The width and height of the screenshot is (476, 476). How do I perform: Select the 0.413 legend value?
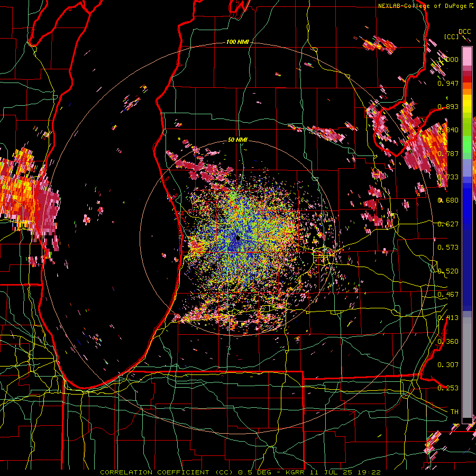click(448, 318)
